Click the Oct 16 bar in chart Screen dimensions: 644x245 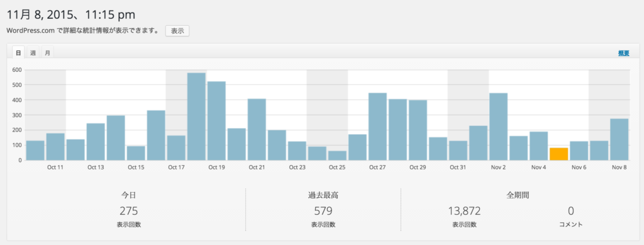coord(156,135)
